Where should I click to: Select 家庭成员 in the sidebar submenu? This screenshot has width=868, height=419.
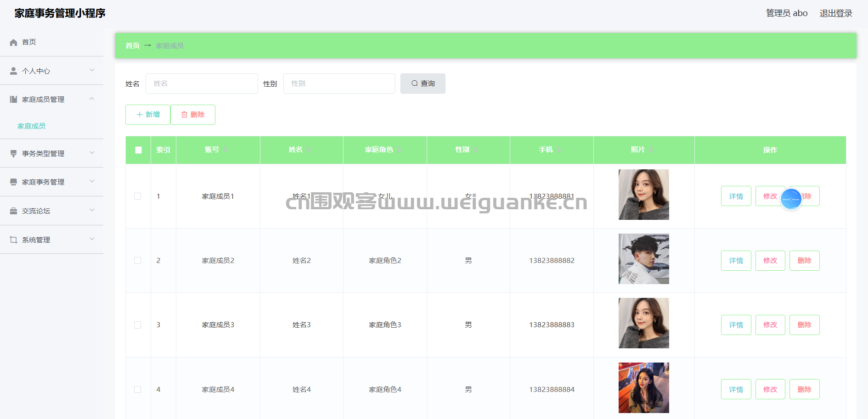(x=31, y=126)
